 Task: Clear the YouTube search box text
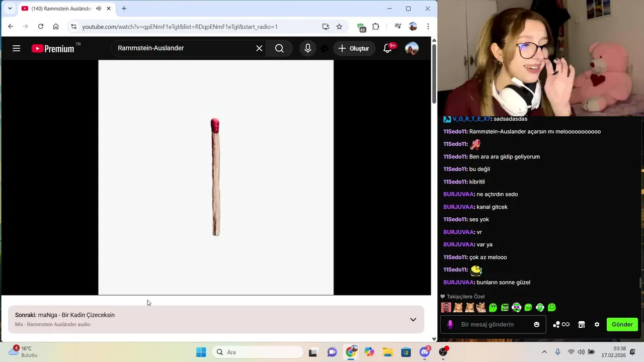(259, 48)
